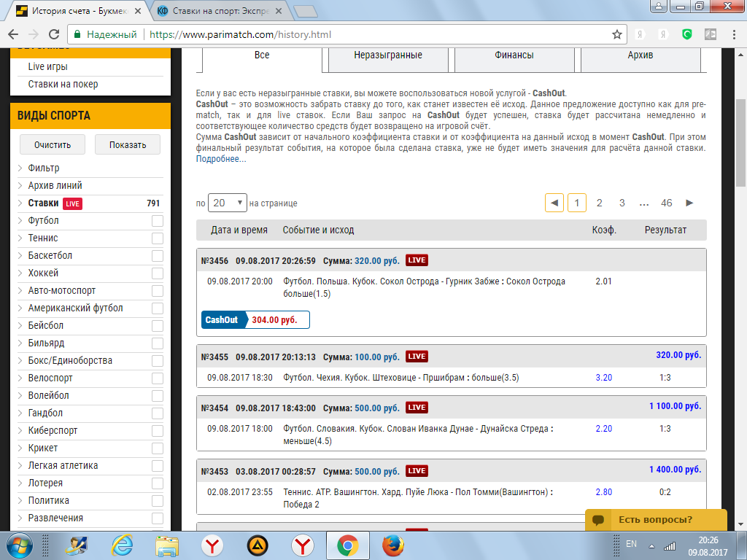The width and height of the screenshot is (747, 560).
Task: Go to previous page arrow in pagination
Action: pyautogui.click(x=554, y=203)
